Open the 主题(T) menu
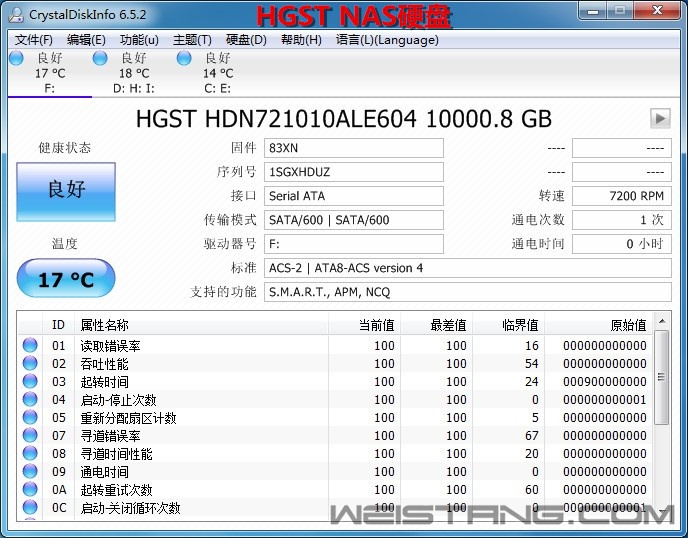 192,40
